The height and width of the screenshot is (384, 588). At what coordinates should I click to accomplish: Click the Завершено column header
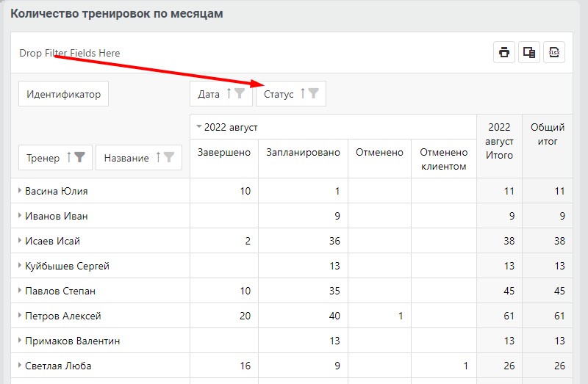tap(224, 159)
